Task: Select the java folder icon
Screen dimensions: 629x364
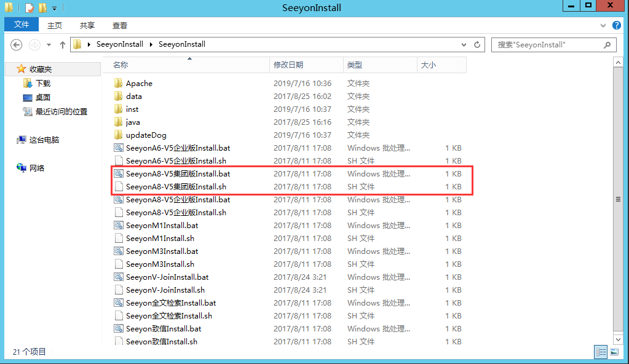Action: tap(118, 122)
